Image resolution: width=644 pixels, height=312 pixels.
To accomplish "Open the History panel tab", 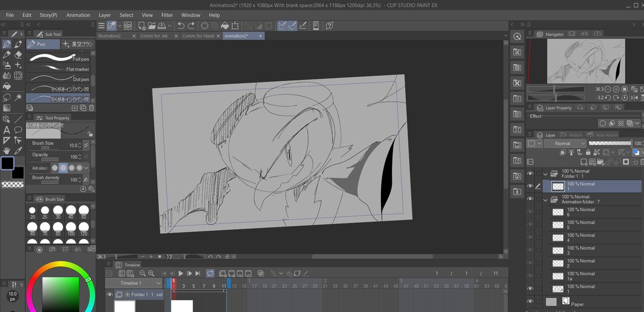I will tap(572, 135).
